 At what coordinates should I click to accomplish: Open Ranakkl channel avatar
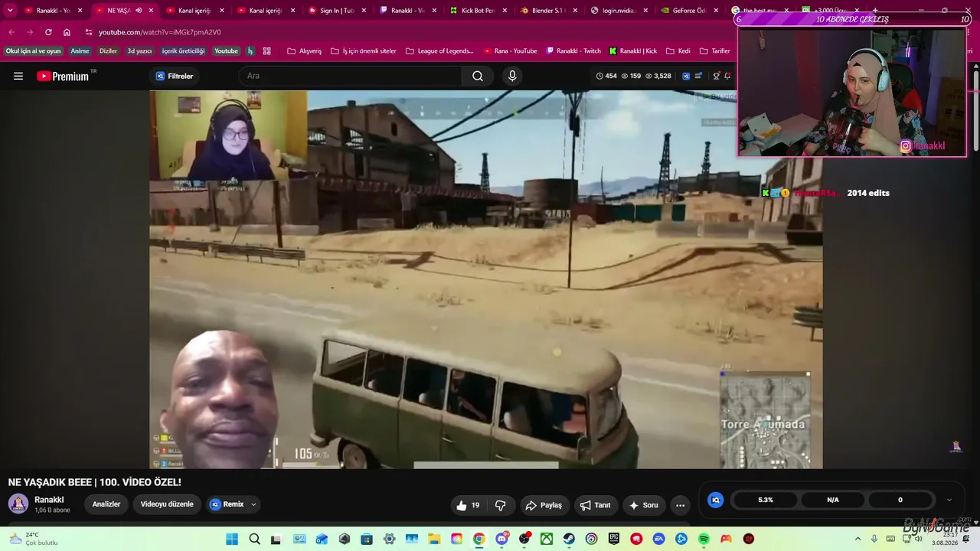(x=18, y=504)
